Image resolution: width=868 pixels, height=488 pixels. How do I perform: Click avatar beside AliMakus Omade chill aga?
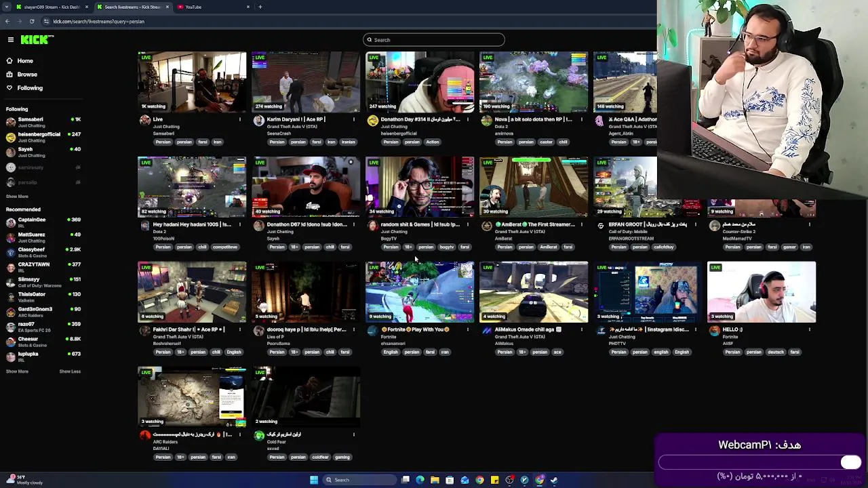point(487,331)
